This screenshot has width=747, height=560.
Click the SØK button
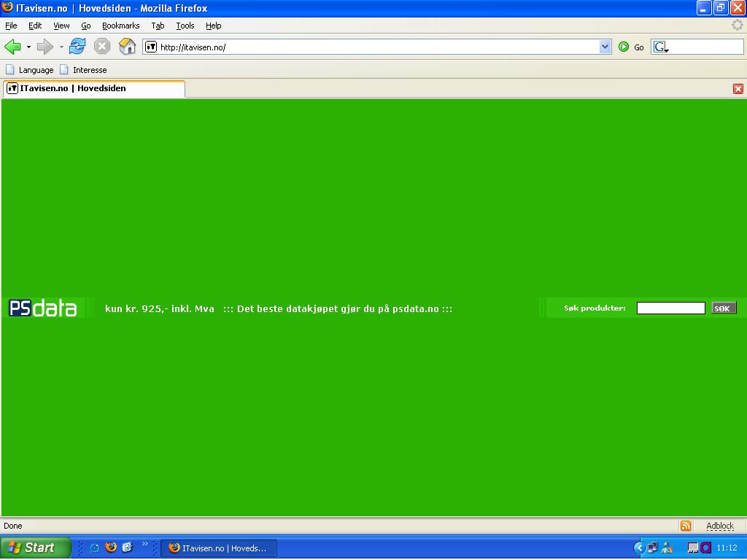tap(724, 308)
